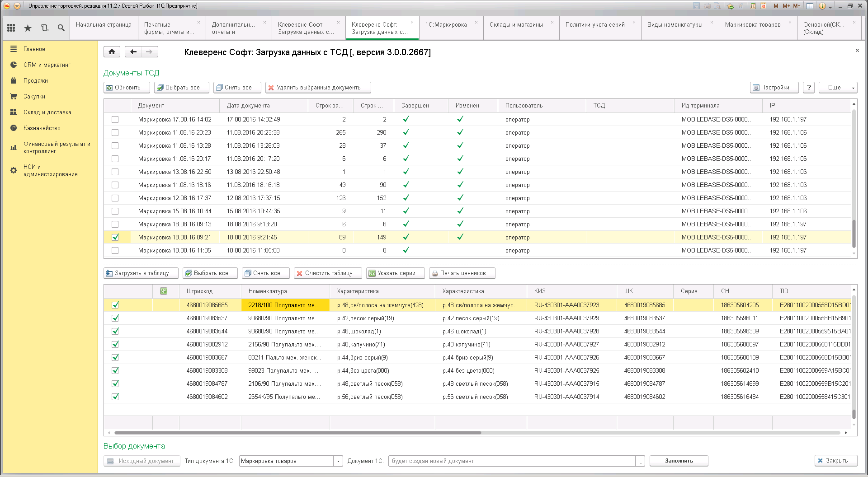Screen dimensions: 868x477
Task: Close the Печатные формы, отчеты tab
Action: 198,22
